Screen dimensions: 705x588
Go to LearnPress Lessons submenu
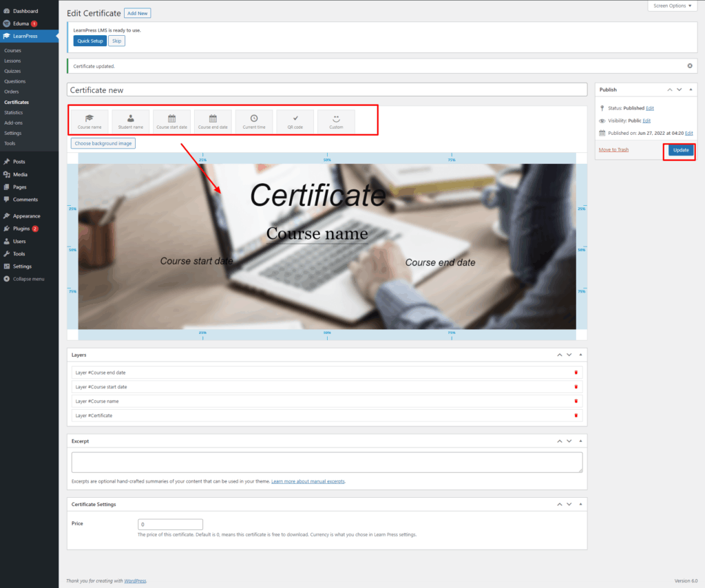click(x=12, y=61)
